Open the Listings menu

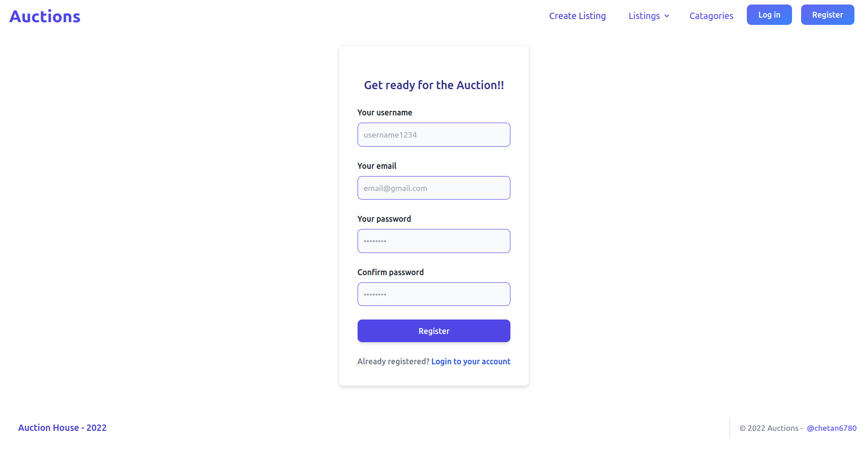pyautogui.click(x=644, y=16)
